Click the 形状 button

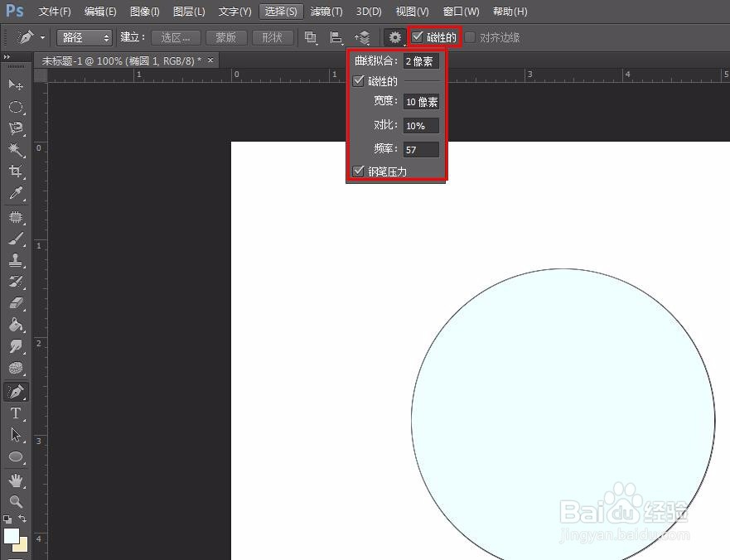point(272,37)
